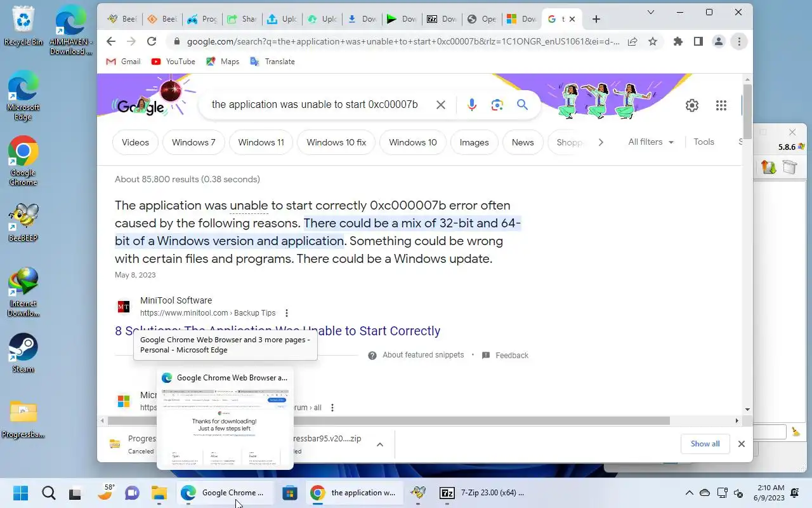Open the Chat icon on the taskbar
Image resolution: width=812 pixels, height=508 pixels.
[131, 493]
